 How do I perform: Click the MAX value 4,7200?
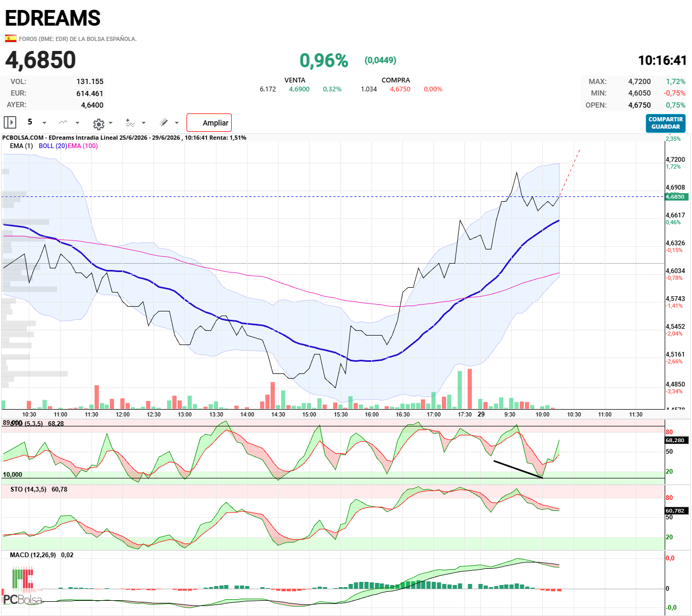[639, 81]
